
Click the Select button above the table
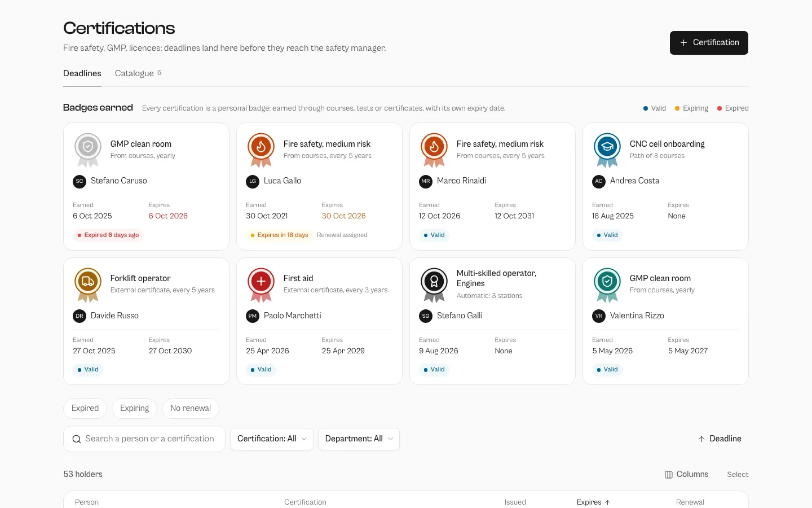(x=738, y=475)
